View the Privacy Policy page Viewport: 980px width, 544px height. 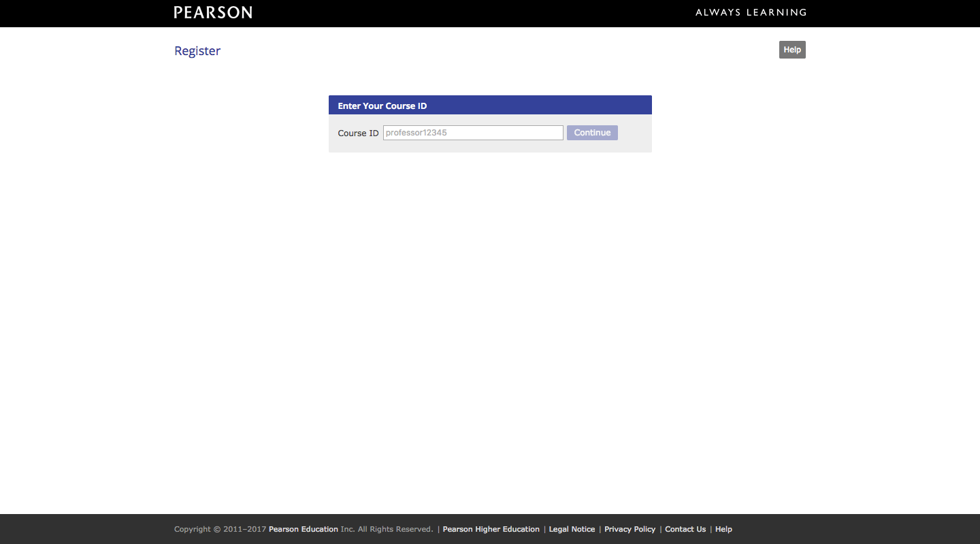click(630, 530)
